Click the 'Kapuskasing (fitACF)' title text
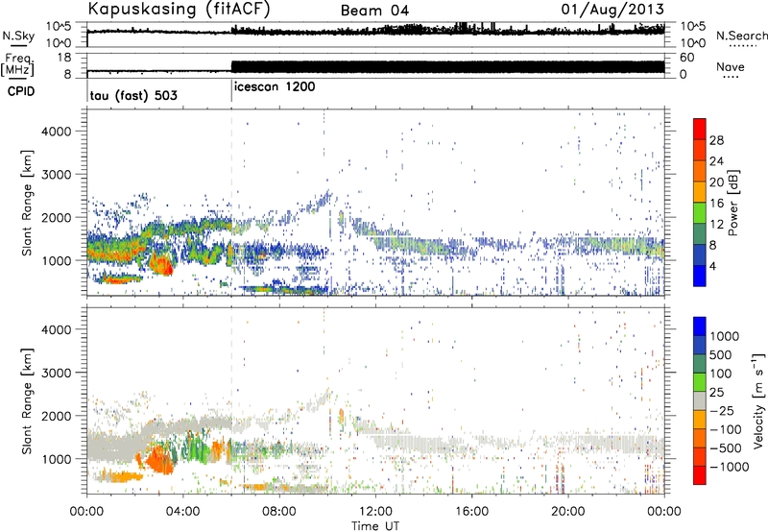 (x=179, y=10)
